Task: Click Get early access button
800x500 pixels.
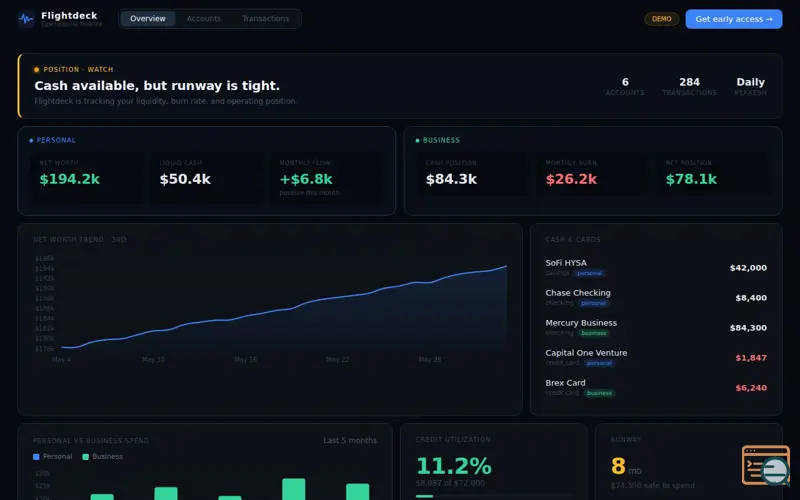Action: pos(734,19)
